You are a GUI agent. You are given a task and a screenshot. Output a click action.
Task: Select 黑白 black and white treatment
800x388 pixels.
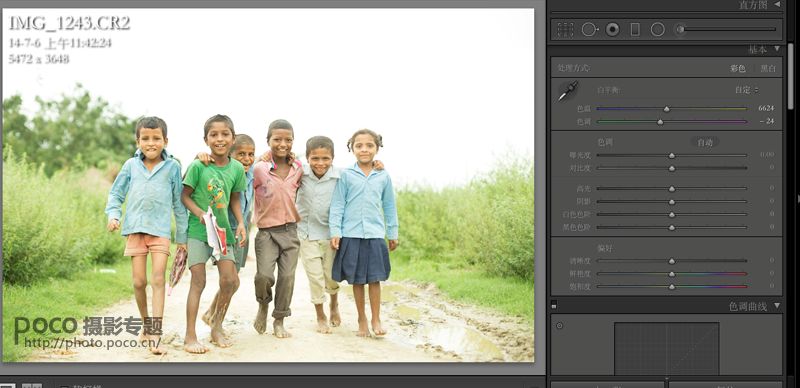pos(768,68)
